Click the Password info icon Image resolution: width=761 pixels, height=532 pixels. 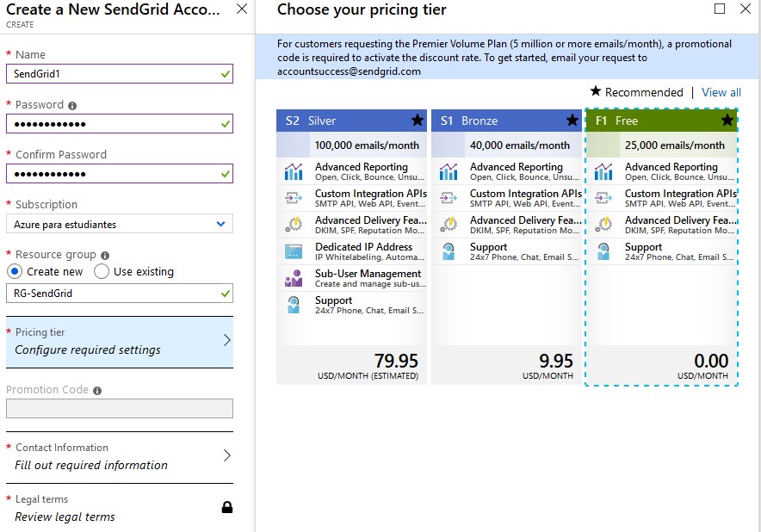[72, 106]
